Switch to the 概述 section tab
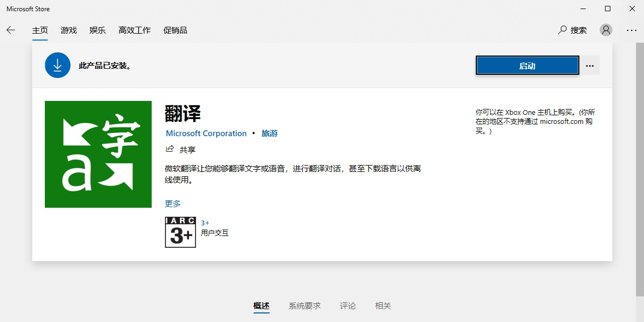Viewport: 644px width, 322px height. [262, 306]
